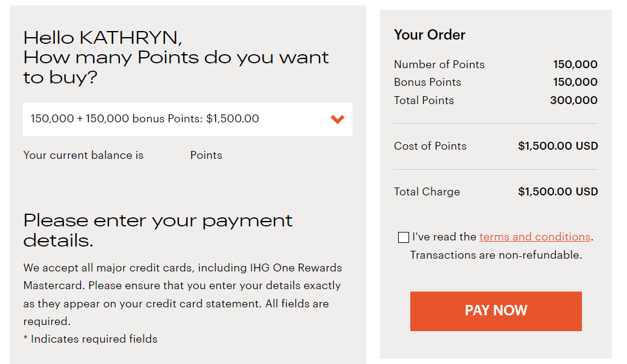Click the payment details heading

coord(157,230)
